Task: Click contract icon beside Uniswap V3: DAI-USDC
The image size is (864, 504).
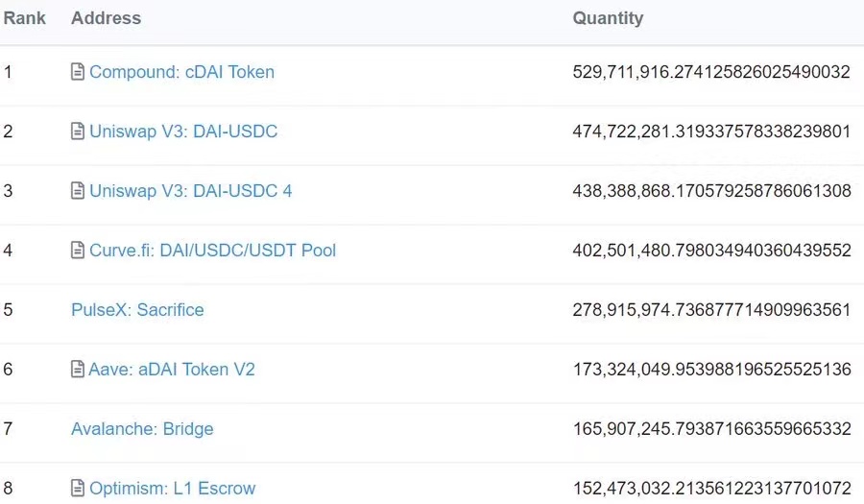Action: click(78, 132)
